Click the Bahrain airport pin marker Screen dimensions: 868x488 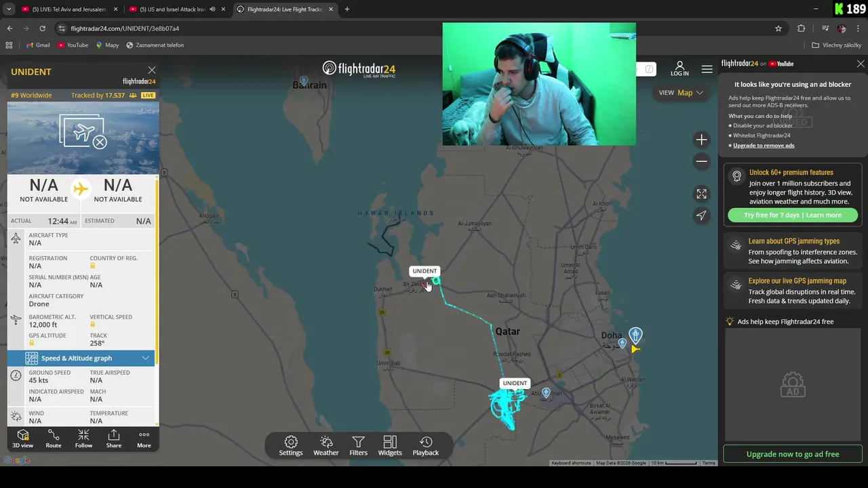(x=304, y=81)
